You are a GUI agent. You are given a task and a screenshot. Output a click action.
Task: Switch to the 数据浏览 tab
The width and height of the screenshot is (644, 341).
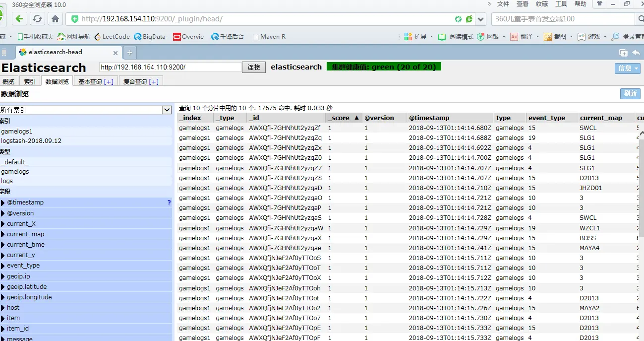57,81
